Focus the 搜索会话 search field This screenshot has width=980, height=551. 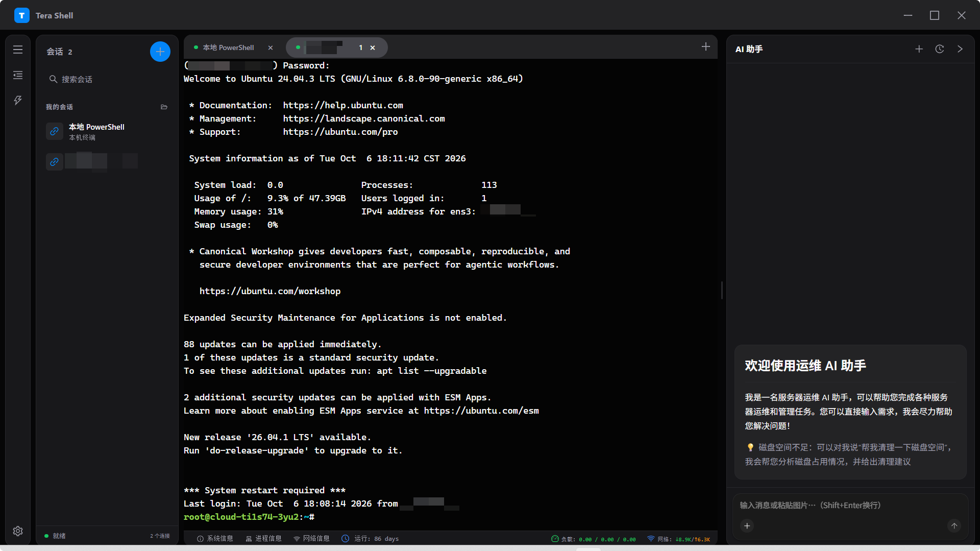coord(107,79)
